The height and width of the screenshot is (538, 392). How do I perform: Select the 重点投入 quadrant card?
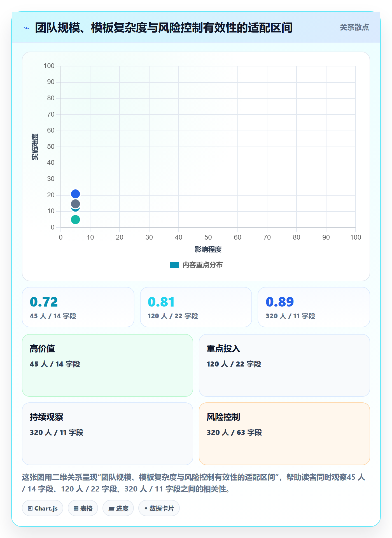pyautogui.click(x=284, y=365)
